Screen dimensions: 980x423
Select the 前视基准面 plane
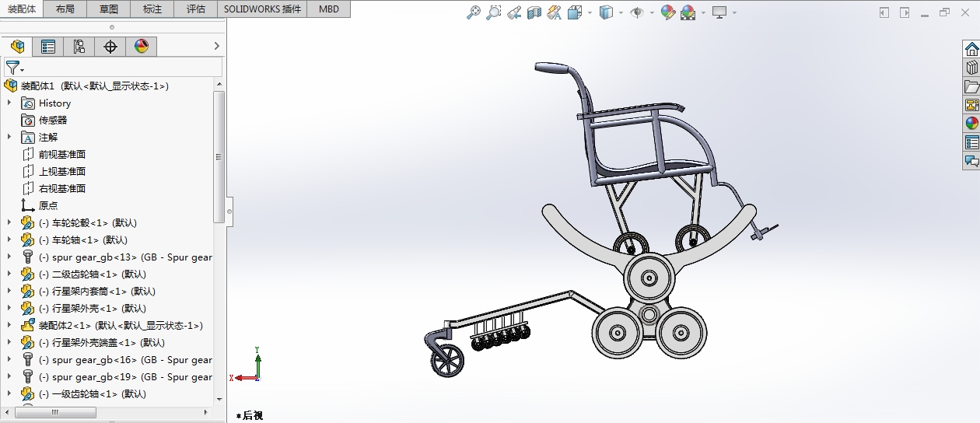pyautogui.click(x=54, y=155)
